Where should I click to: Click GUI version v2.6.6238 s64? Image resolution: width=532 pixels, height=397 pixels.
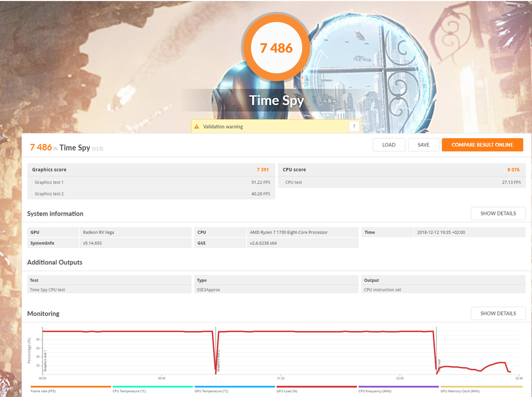(x=263, y=243)
